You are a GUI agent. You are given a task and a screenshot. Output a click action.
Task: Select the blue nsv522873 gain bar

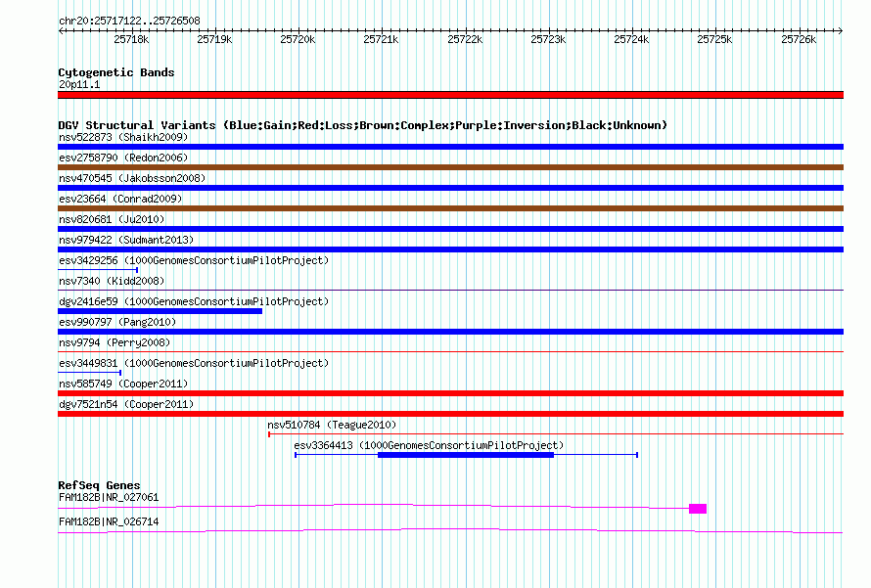click(450, 147)
